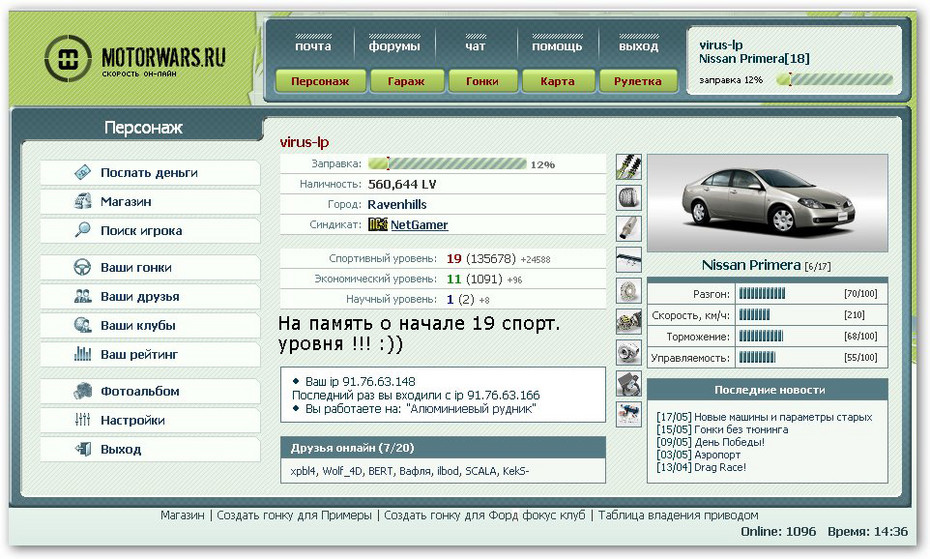Open Ваши гонки in the sidebar
The width and height of the screenshot is (930, 559).
[x=150, y=268]
